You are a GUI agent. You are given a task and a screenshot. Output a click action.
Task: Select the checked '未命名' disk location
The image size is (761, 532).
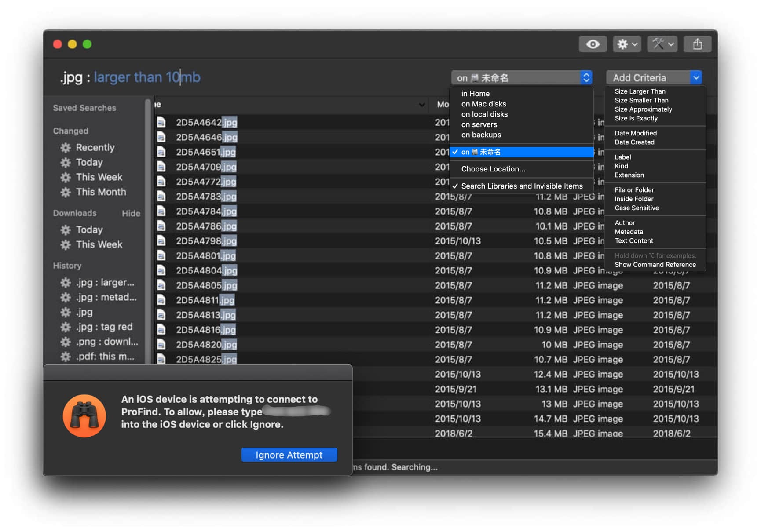tap(521, 152)
